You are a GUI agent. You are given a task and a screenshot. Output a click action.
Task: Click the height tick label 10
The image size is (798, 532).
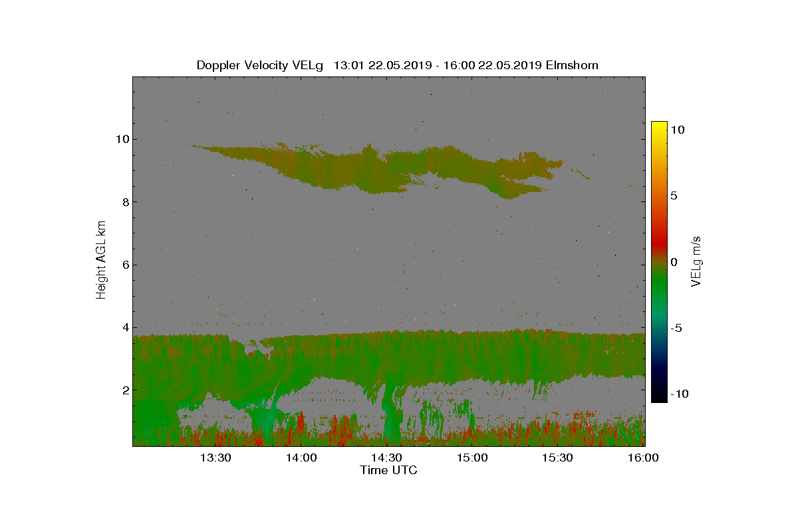point(121,139)
